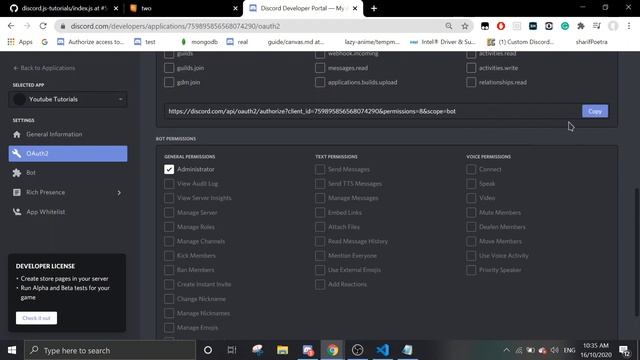
Task: Click the Windows search box
Action: tap(110, 350)
